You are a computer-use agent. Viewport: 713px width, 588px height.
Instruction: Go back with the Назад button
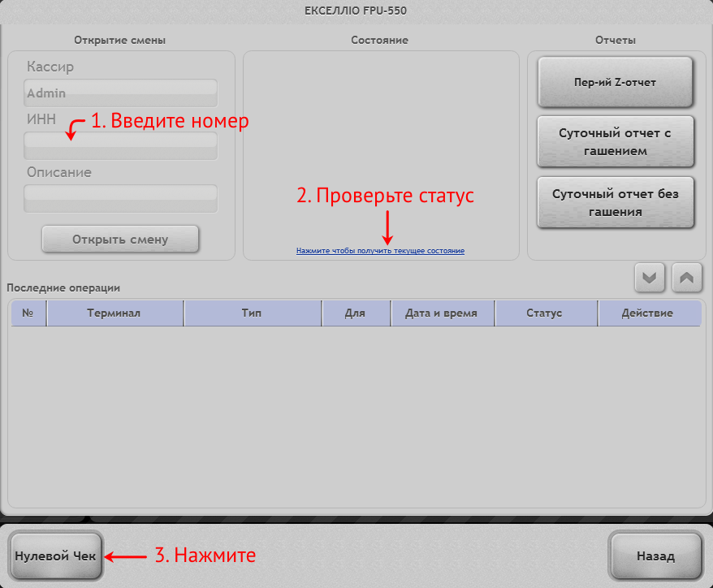655,556
